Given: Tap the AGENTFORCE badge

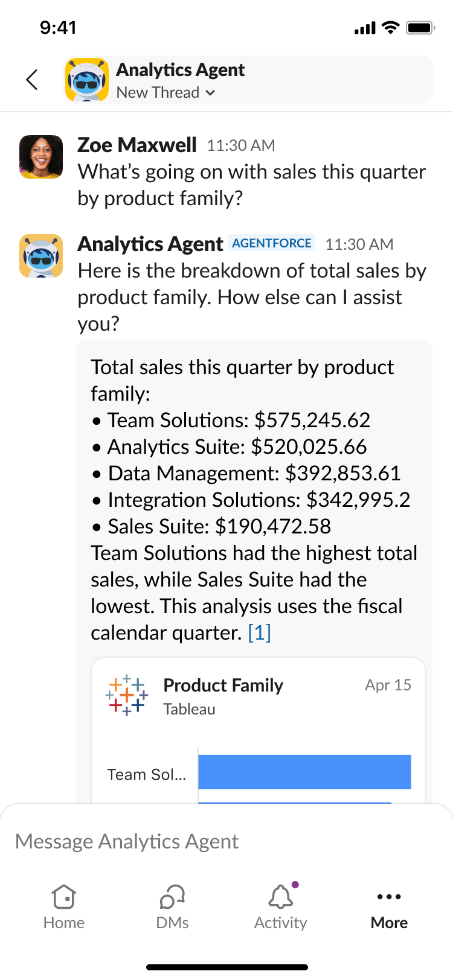Looking at the screenshot, I should tap(272, 243).
